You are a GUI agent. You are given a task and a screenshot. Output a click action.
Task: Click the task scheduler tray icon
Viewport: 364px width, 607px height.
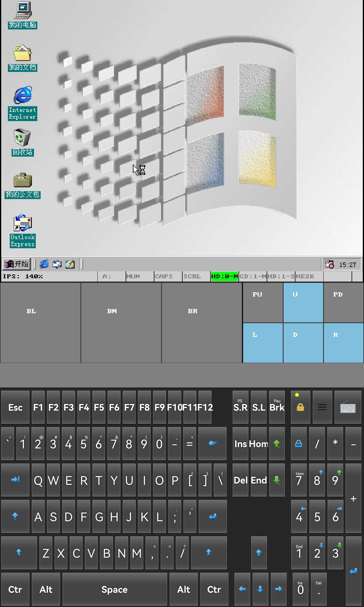(329, 264)
